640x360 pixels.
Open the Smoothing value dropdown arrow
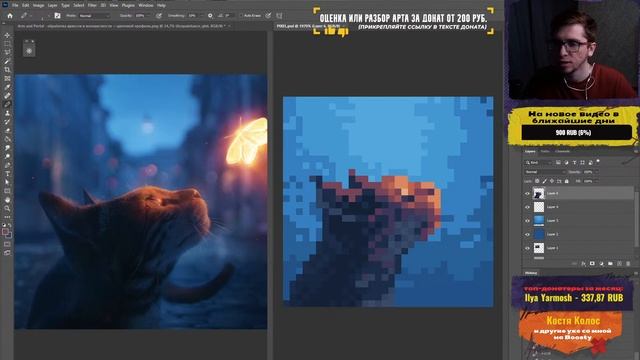(202, 16)
